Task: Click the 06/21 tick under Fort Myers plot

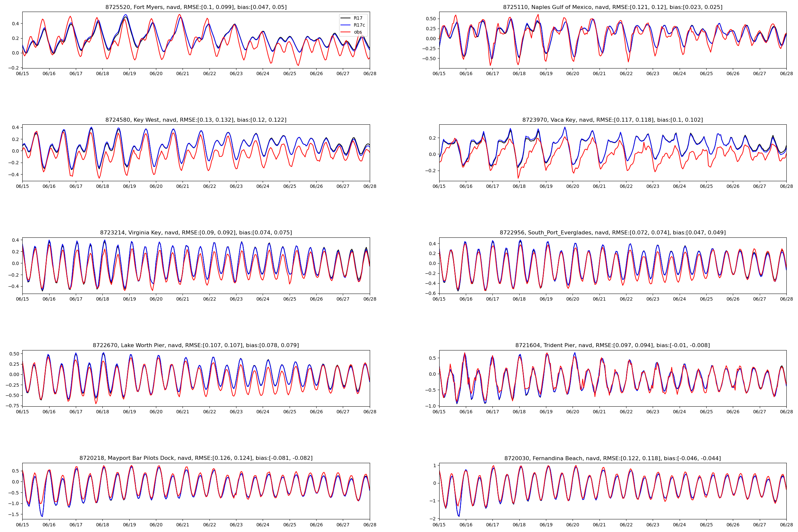Action: pyautogui.click(x=183, y=73)
